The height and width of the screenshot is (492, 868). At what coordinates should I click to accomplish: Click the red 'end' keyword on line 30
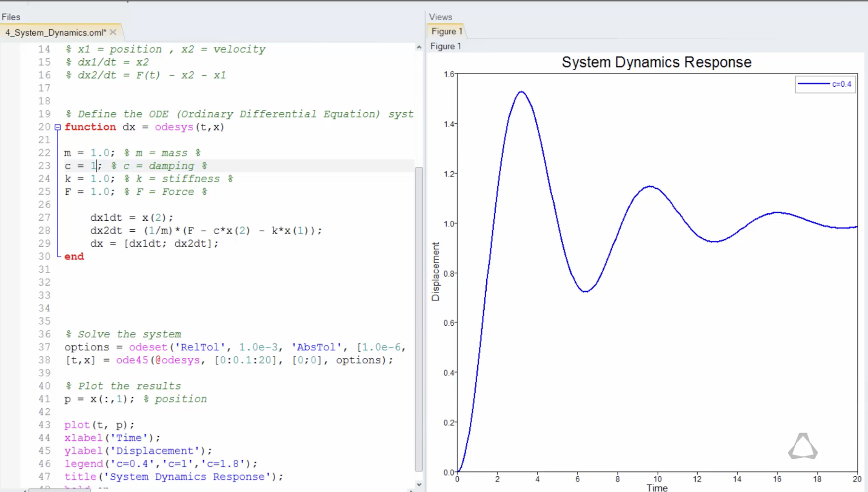coord(74,256)
